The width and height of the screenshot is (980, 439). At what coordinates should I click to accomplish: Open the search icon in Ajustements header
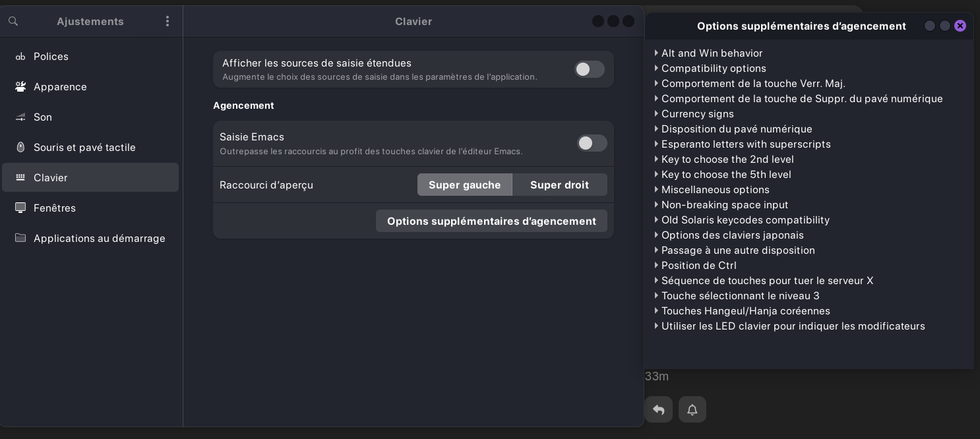click(13, 21)
